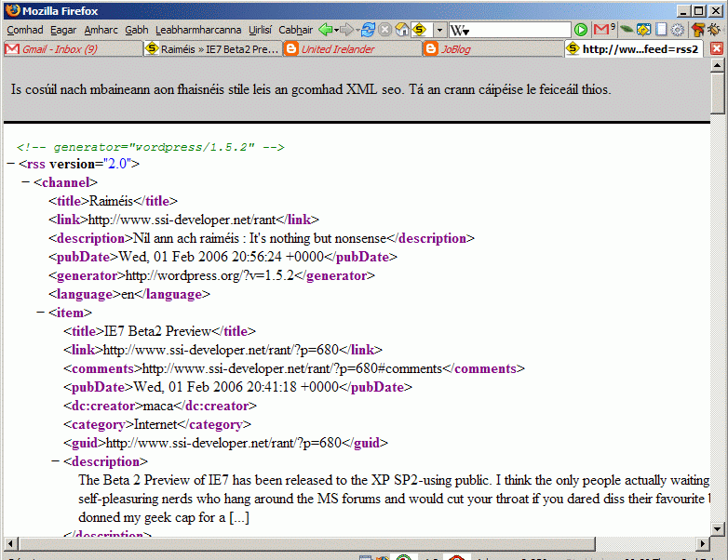The image size is (728, 560).
Task: Click the channel title text Raiméis
Action: 111,201
